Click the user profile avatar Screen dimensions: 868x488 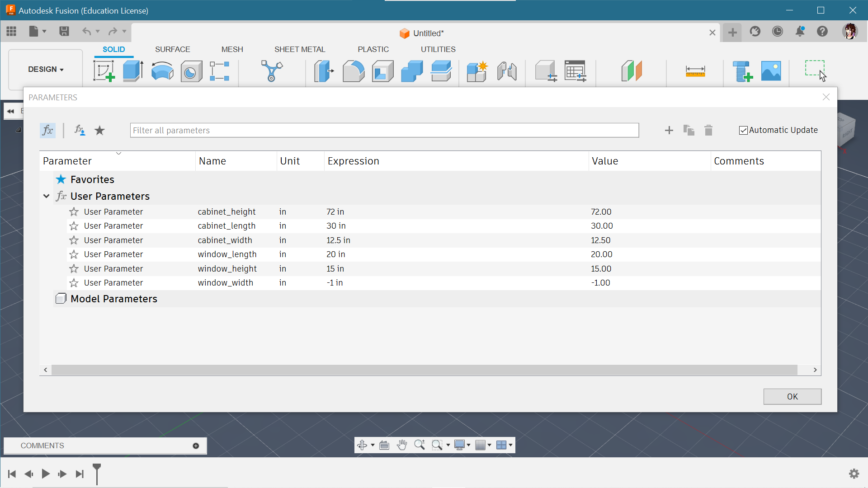tap(850, 31)
